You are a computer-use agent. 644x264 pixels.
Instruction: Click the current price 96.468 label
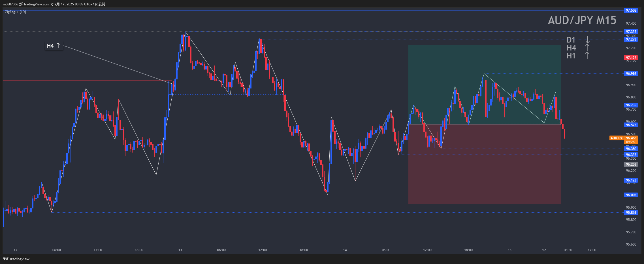coord(631,138)
